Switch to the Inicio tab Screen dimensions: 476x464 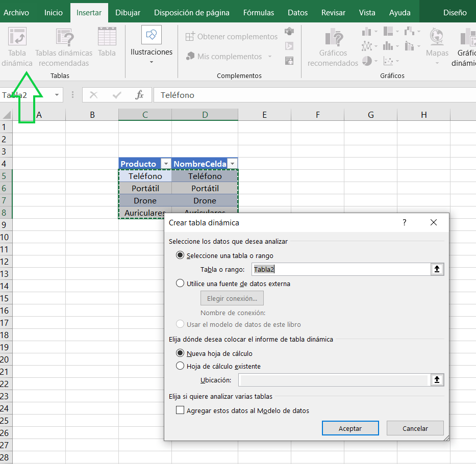(54, 12)
